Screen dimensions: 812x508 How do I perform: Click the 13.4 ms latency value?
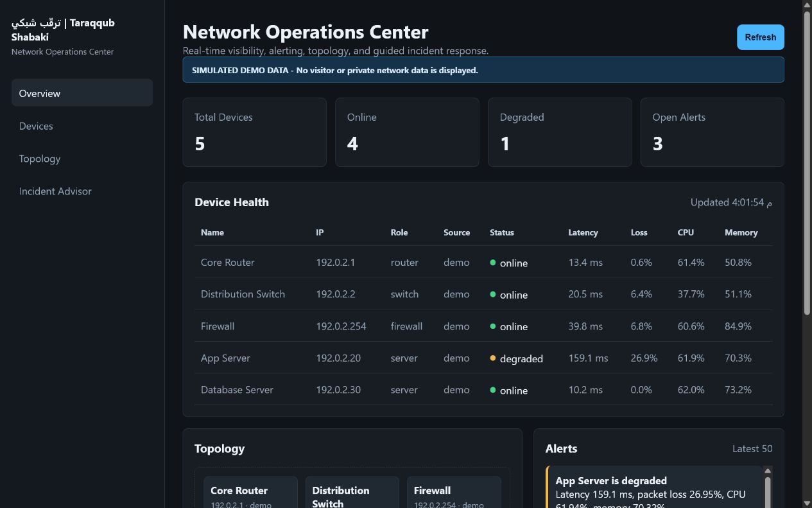pos(585,262)
